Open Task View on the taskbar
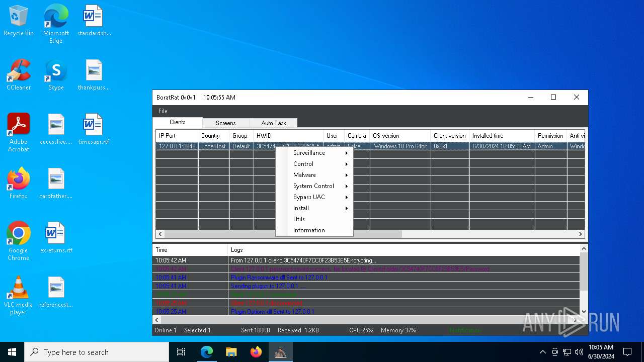The width and height of the screenshot is (644, 362). point(181,352)
